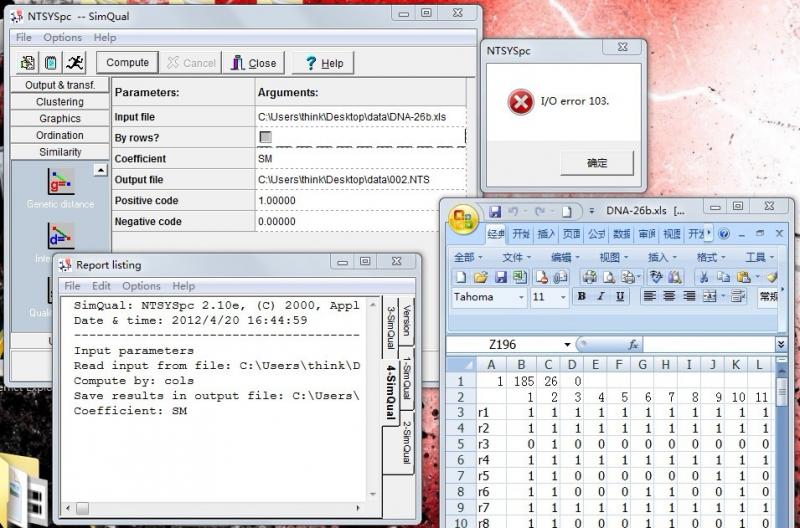Switch to the 3-SimQual report tab
The image size is (800, 528).
tap(390, 328)
